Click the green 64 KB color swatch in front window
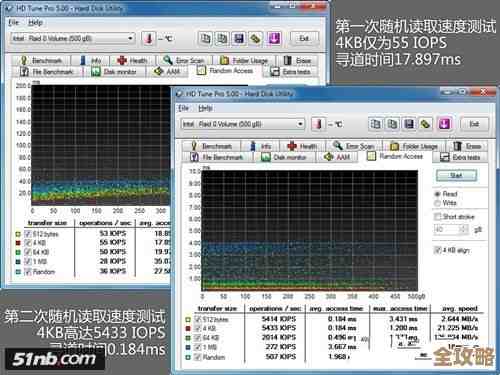500x375 pixels. click(188, 338)
